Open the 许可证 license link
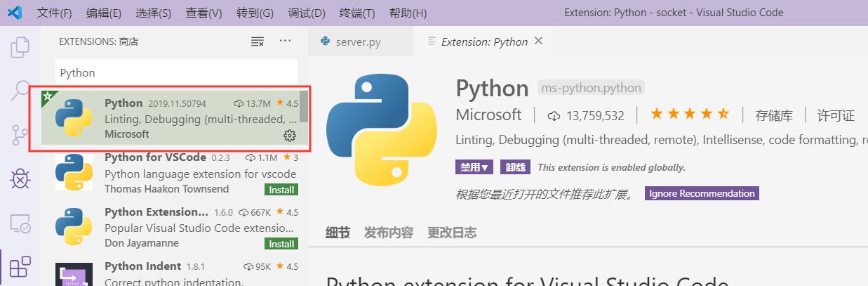The image size is (868, 286). click(x=836, y=115)
